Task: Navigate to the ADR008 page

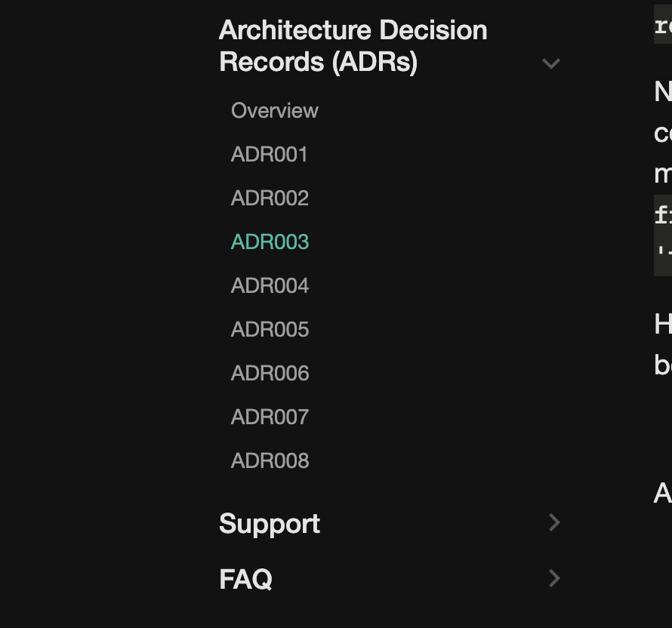Action: pyautogui.click(x=270, y=460)
